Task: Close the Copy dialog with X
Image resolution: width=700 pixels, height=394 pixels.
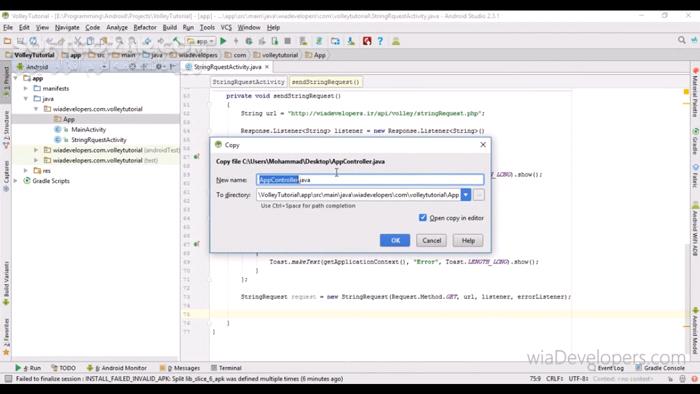Action: pyautogui.click(x=483, y=145)
